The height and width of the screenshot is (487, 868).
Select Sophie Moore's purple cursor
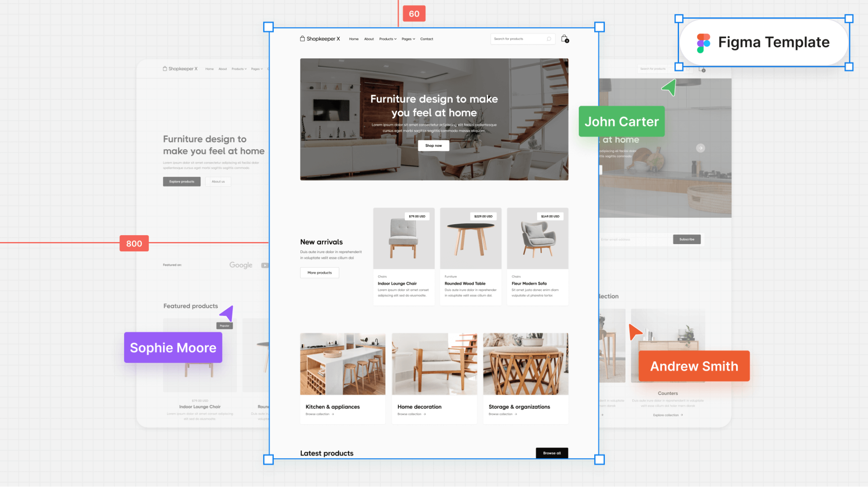(227, 313)
